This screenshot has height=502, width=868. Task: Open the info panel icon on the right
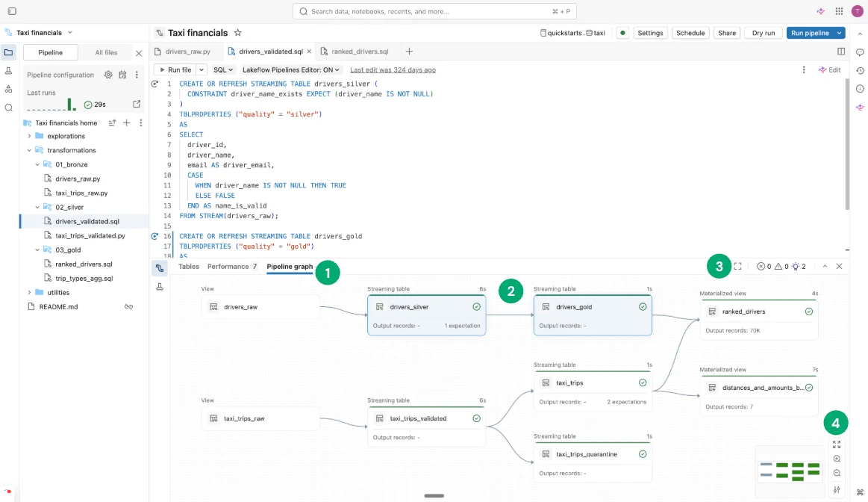pos(860,89)
